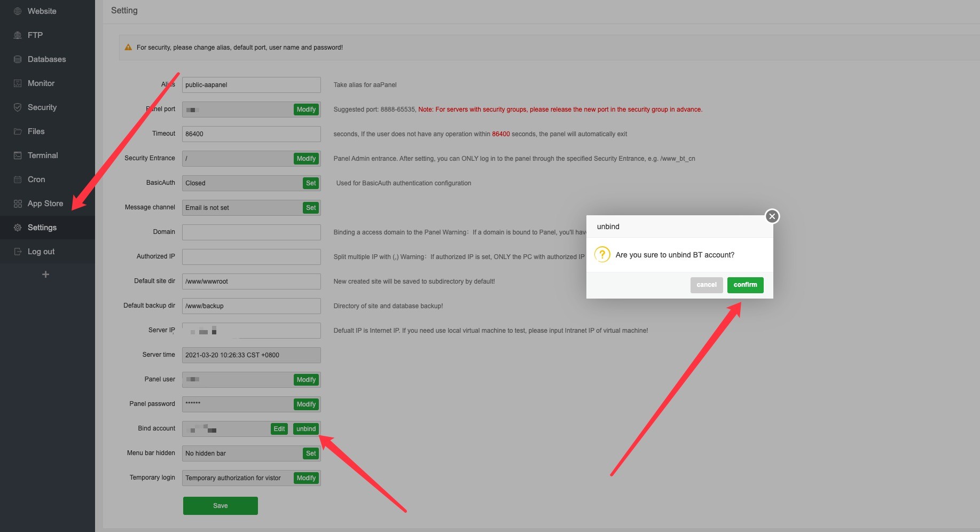
Task: Click the Files folder icon
Action: coord(18,131)
